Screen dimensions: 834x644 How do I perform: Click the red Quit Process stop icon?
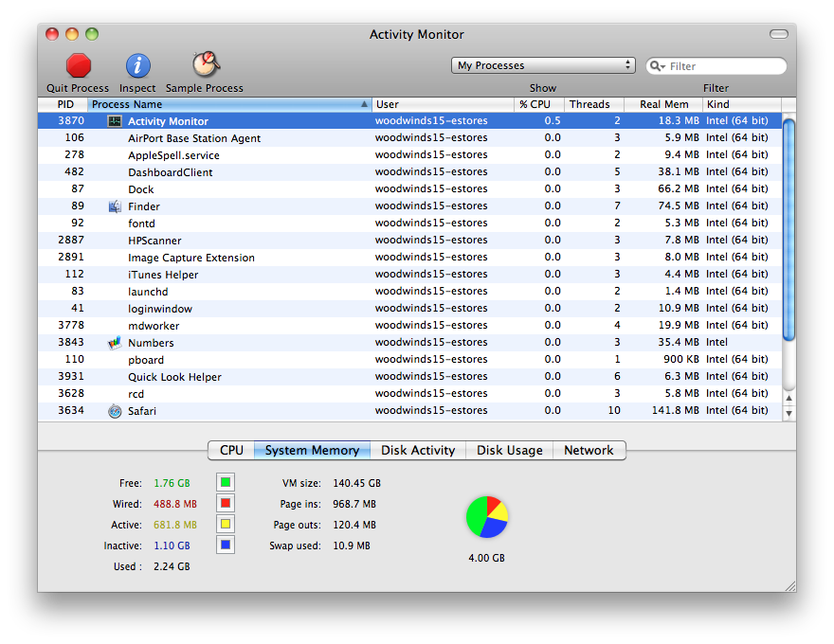(x=77, y=66)
